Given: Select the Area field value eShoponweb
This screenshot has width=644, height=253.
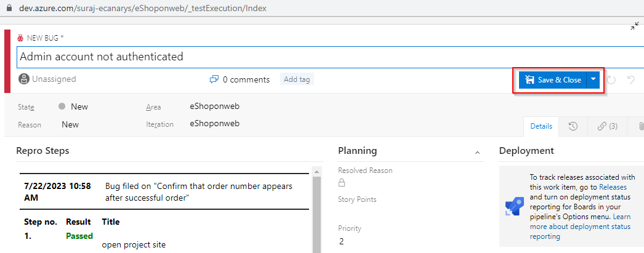Looking at the screenshot, I should [x=215, y=106].
